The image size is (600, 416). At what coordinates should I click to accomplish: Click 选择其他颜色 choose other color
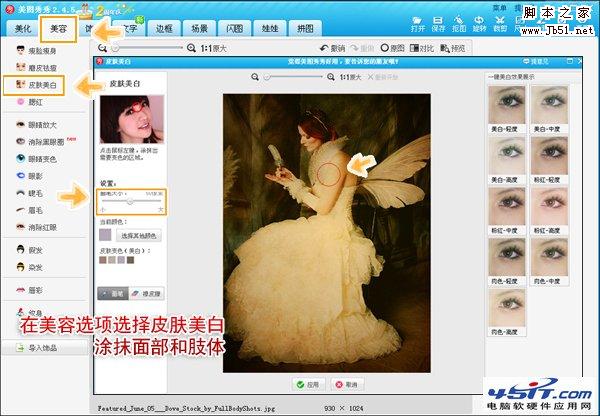point(139,235)
